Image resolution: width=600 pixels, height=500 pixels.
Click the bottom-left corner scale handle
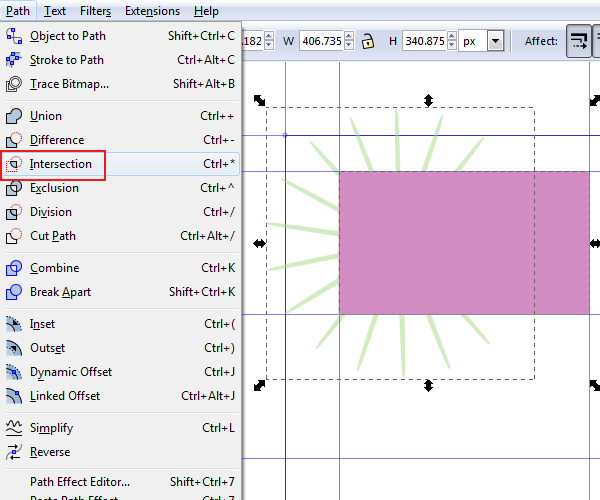click(x=259, y=385)
